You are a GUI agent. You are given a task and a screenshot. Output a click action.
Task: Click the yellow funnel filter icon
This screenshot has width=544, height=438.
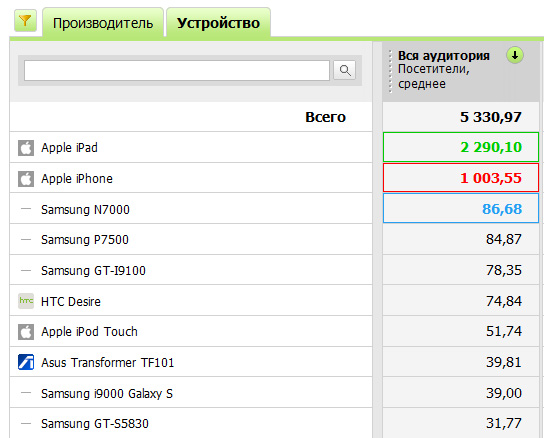pyautogui.click(x=25, y=21)
